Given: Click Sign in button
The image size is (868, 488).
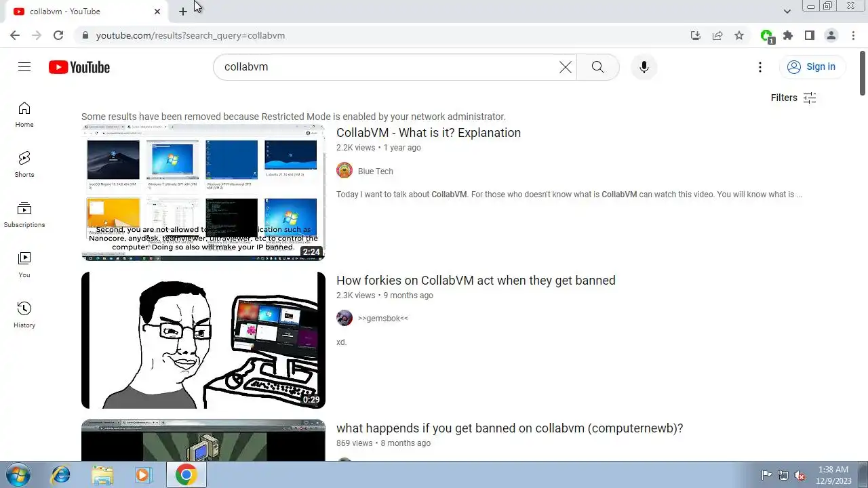Looking at the screenshot, I should point(812,66).
